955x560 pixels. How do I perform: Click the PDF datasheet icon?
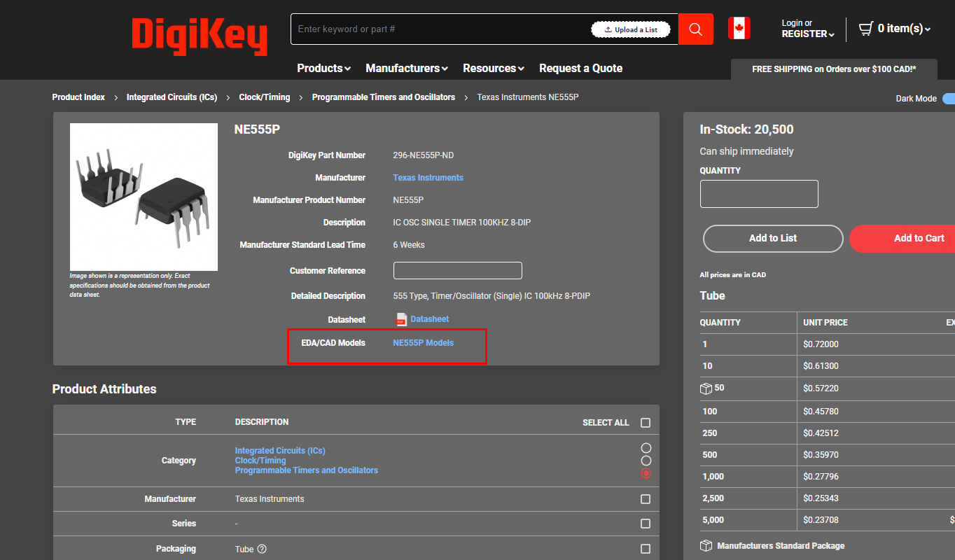pyautogui.click(x=401, y=319)
